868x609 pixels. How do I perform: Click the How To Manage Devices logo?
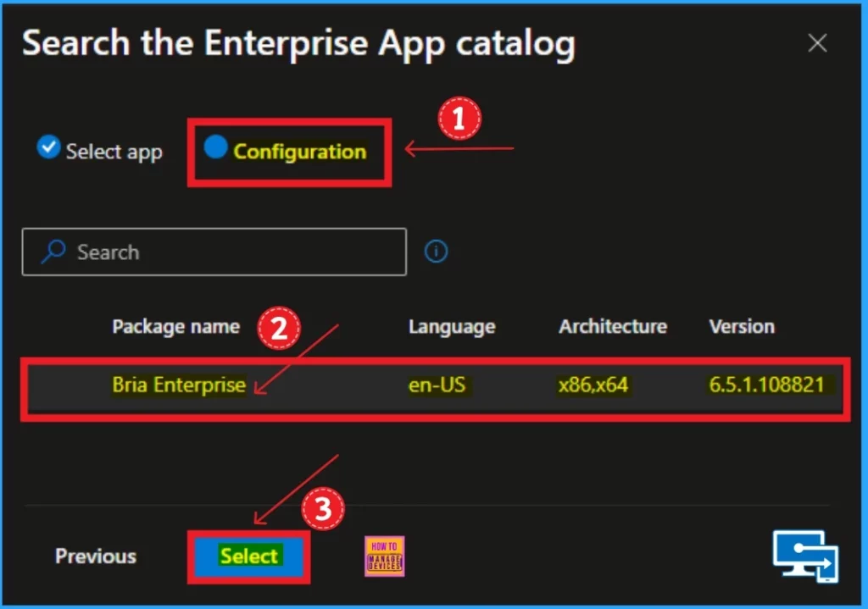384,556
